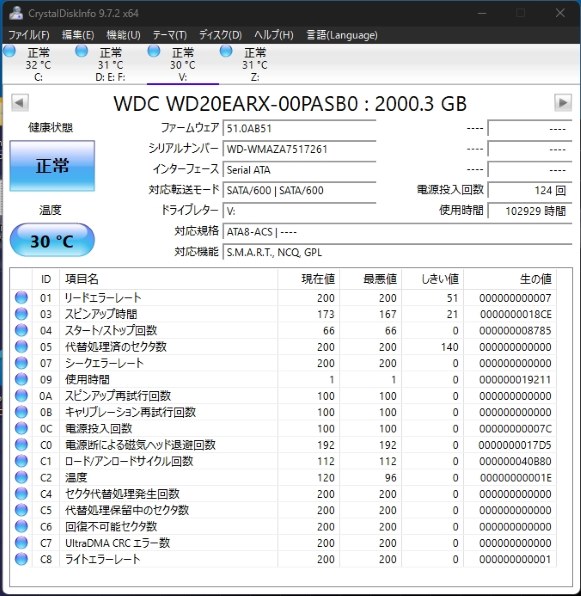Image resolution: width=581 pixels, height=596 pixels.
Task: Click the ID column header
Action: click(x=46, y=279)
